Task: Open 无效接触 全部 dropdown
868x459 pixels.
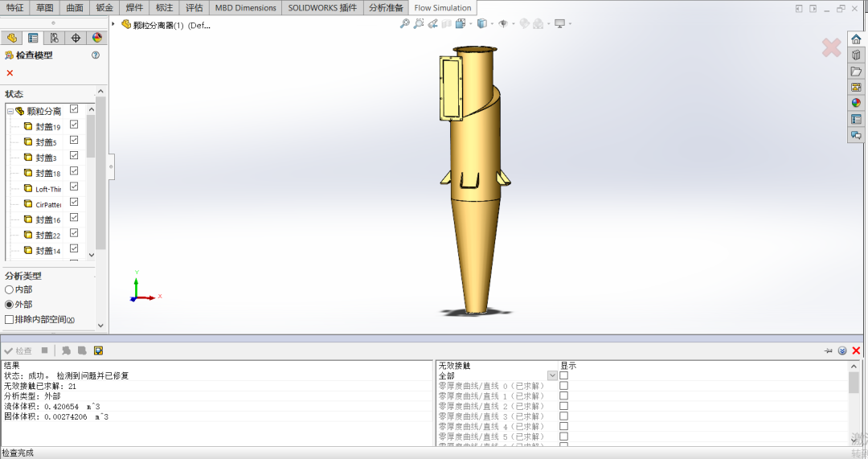Action: coord(552,376)
